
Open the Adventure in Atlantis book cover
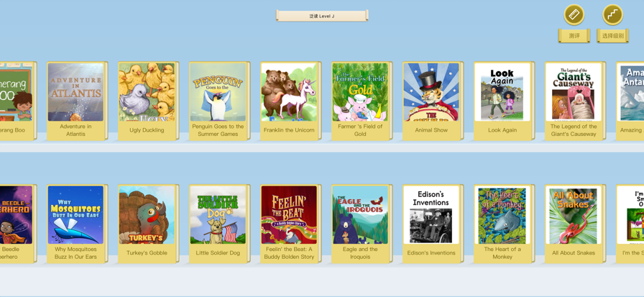click(x=75, y=92)
